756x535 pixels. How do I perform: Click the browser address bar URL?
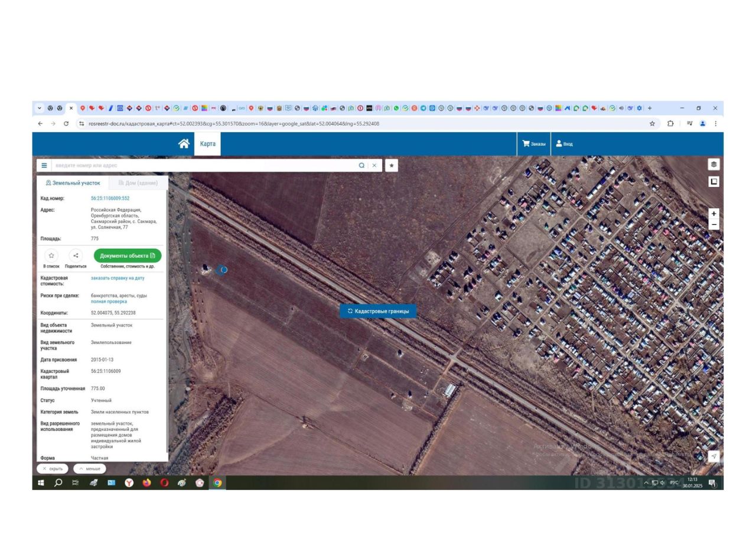pyautogui.click(x=234, y=124)
